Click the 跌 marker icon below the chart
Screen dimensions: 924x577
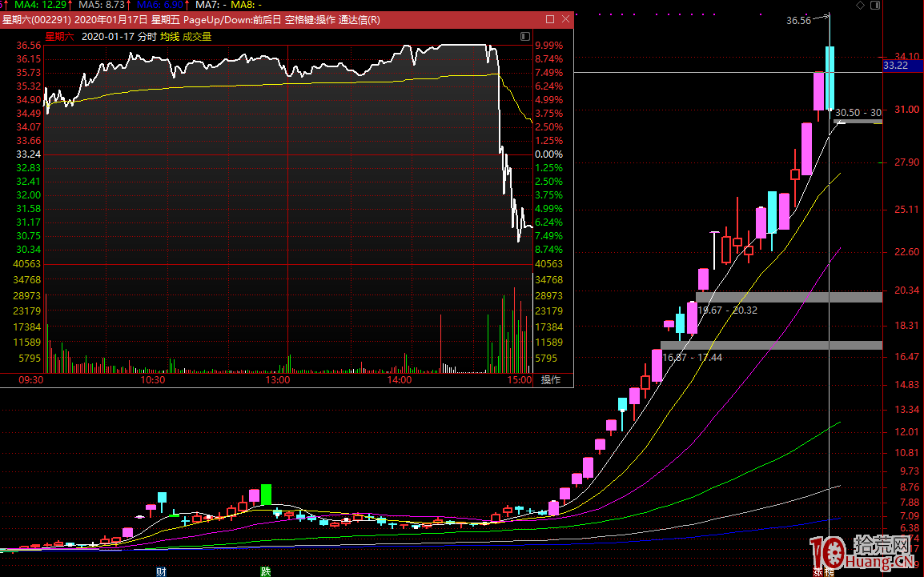click(266, 571)
